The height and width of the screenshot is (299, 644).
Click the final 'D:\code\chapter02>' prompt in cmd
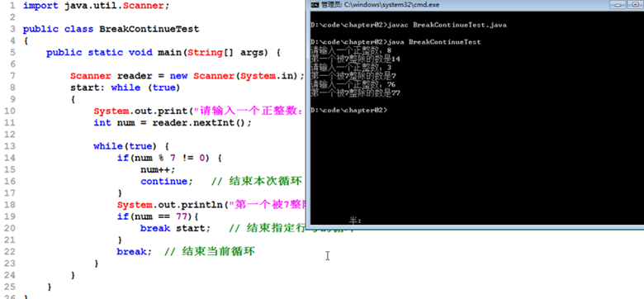348,110
